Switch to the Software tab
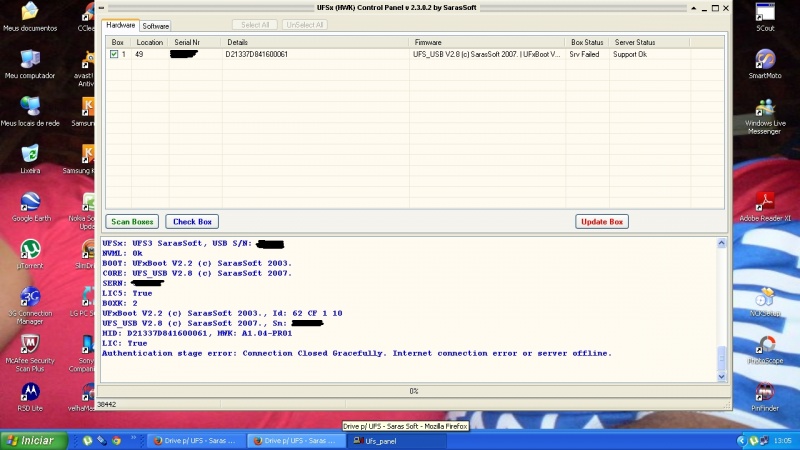Screen dimensions: 800x450 point(156,26)
